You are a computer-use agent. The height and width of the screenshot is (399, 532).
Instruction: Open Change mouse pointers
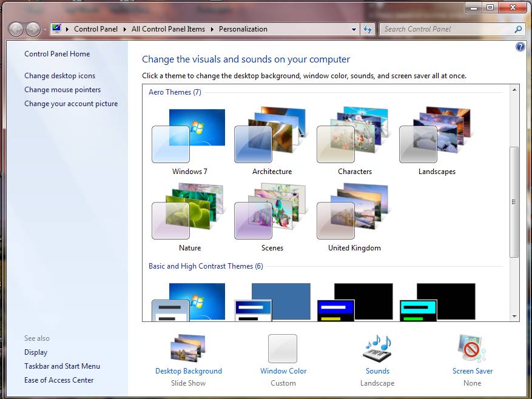tap(62, 90)
